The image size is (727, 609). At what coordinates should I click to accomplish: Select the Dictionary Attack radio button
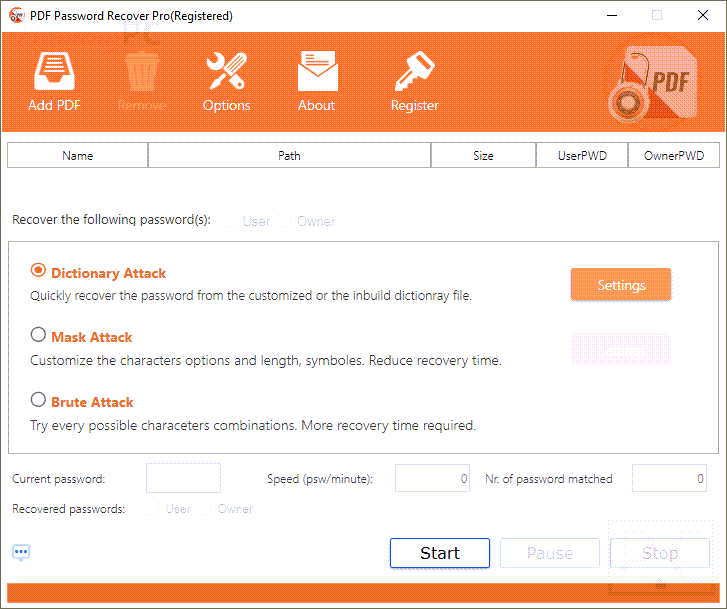click(38, 270)
